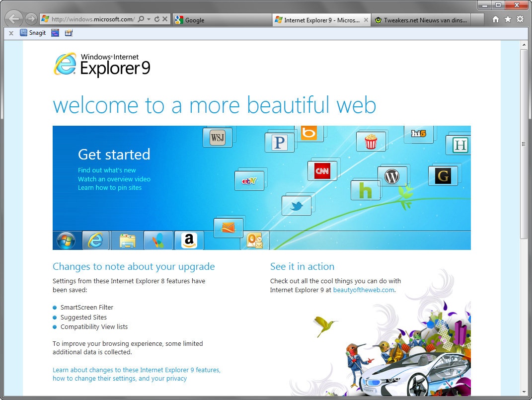Refresh the page with the reload icon
The image size is (532, 400).
pyautogui.click(x=157, y=19)
